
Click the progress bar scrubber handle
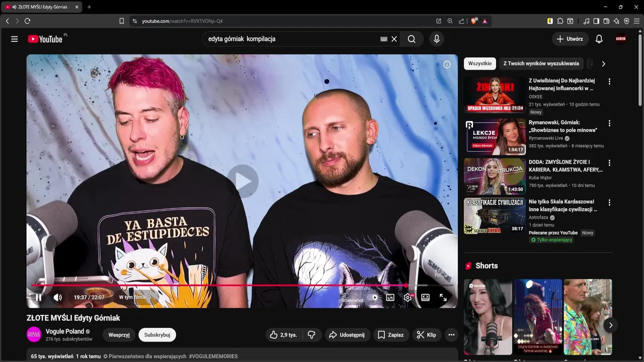tap(406, 285)
